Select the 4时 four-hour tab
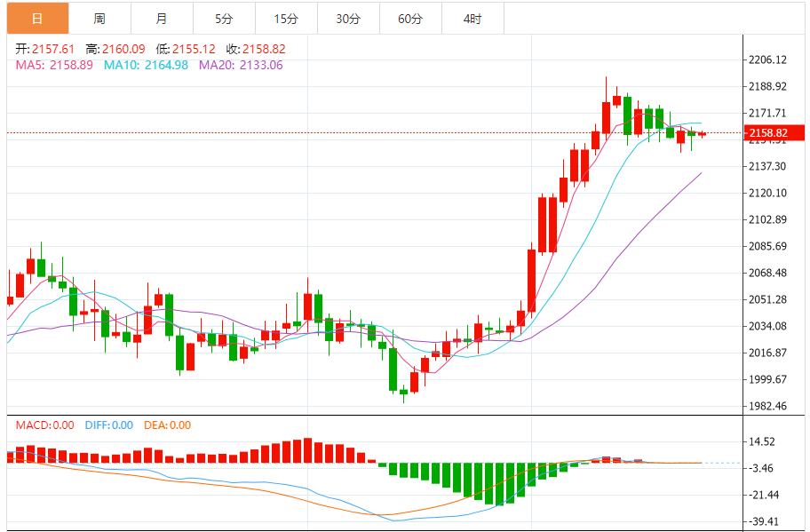Screen dimensions: 810x532 472,19
